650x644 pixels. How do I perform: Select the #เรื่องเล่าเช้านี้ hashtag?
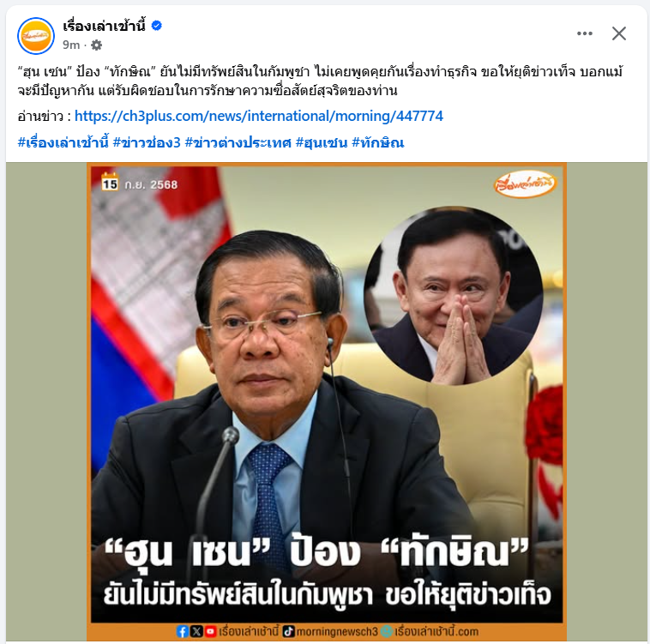tap(63, 142)
